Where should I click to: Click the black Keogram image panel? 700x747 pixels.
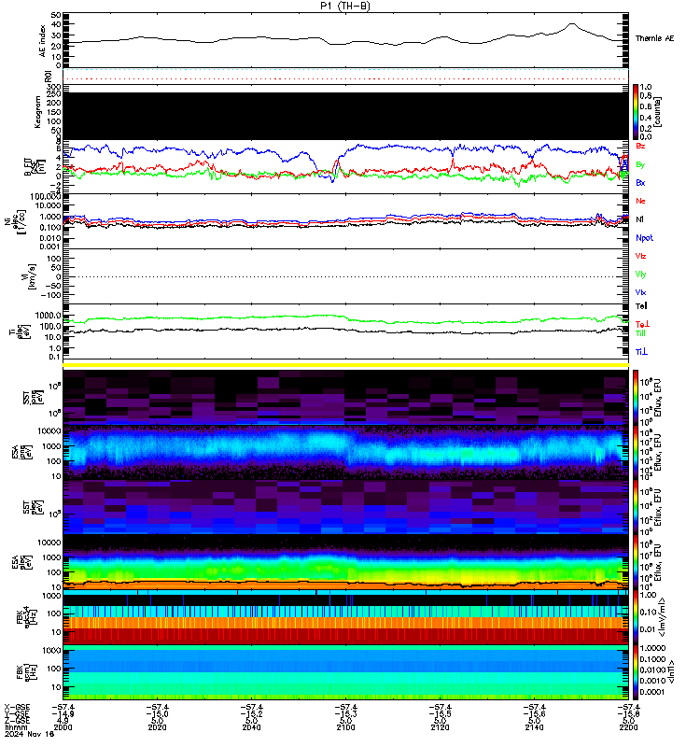pos(345,116)
